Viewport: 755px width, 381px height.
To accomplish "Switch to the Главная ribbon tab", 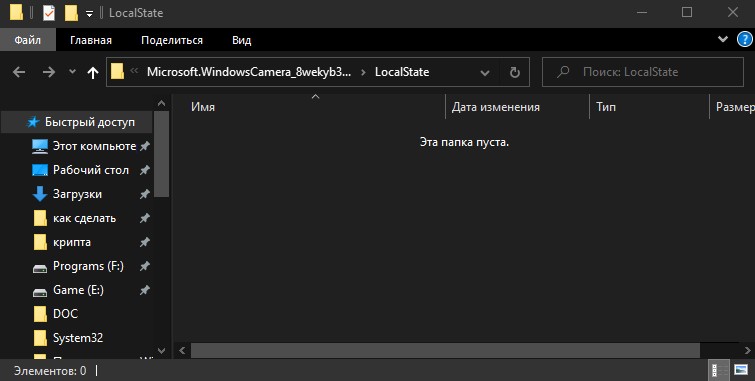I will point(91,40).
